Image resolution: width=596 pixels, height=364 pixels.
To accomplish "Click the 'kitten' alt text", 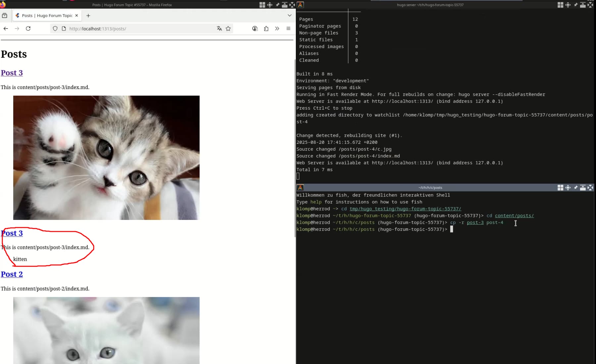I will 20,259.
